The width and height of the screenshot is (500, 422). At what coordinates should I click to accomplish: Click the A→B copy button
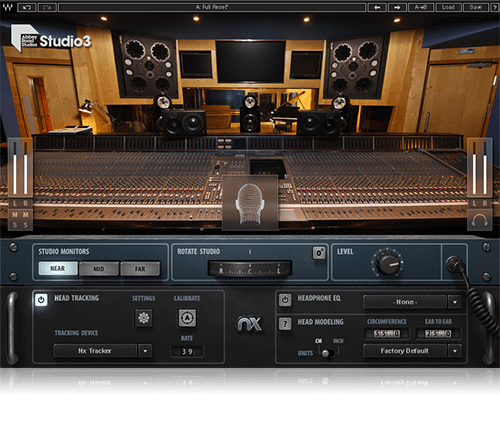point(421,7)
